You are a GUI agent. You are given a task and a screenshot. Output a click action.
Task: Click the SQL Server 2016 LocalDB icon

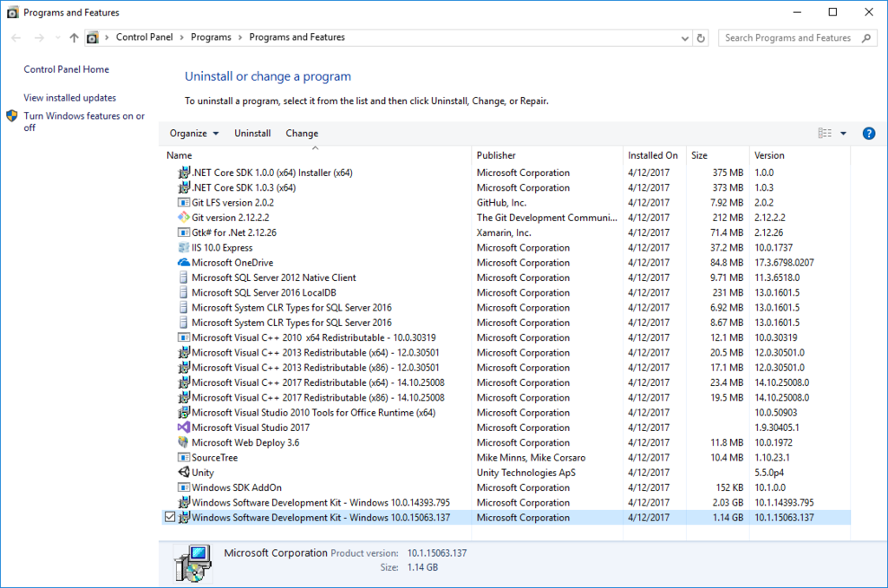[x=184, y=292]
